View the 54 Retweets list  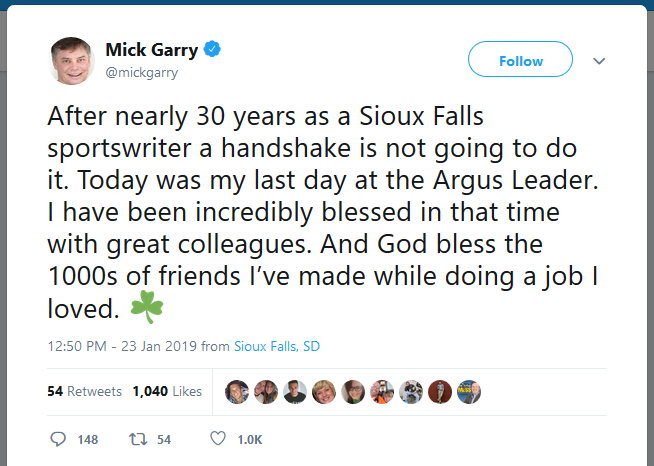coord(85,391)
